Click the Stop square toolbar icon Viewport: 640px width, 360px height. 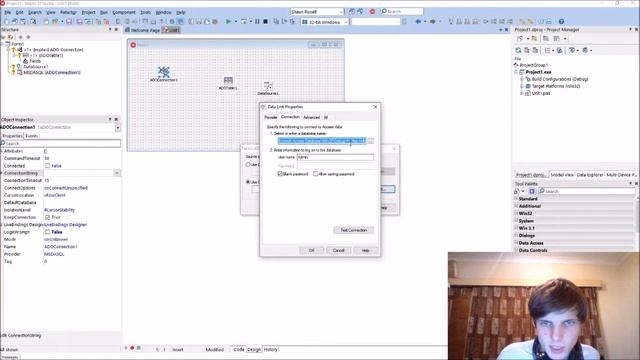(x=266, y=21)
